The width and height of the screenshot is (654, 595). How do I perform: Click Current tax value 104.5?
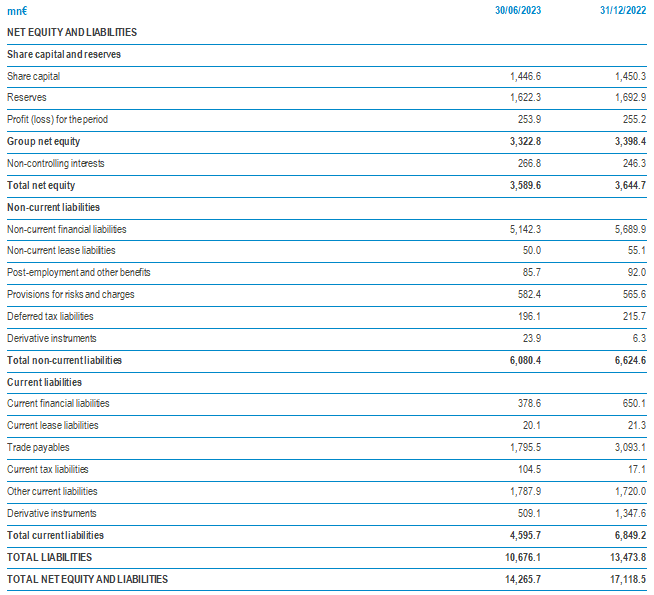(529, 469)
